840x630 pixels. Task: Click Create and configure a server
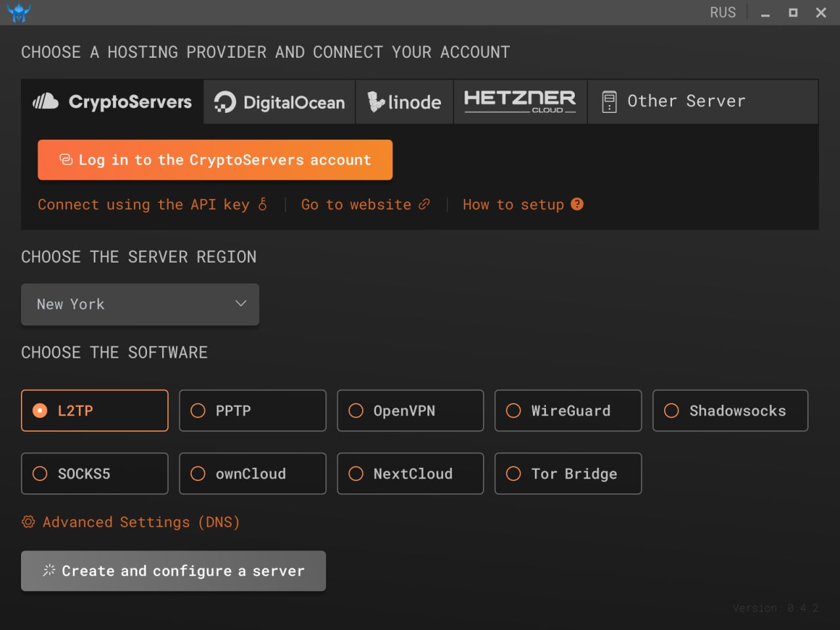click(173, 571)
